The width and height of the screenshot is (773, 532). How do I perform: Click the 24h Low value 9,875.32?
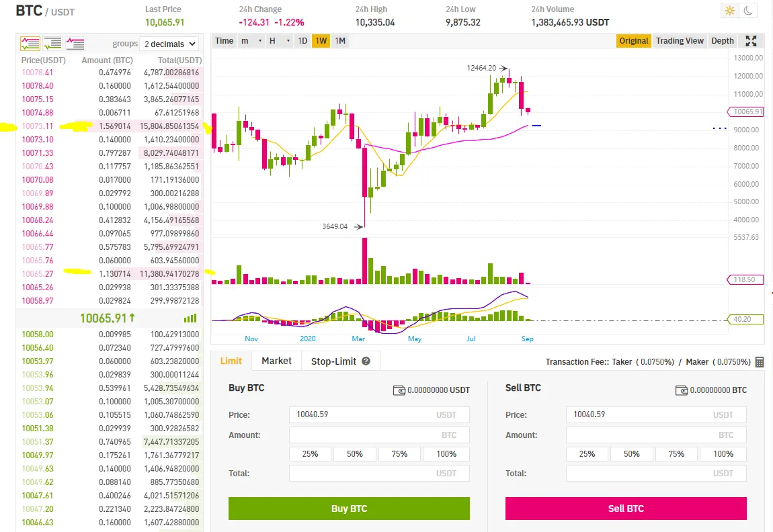coord(463,22)
